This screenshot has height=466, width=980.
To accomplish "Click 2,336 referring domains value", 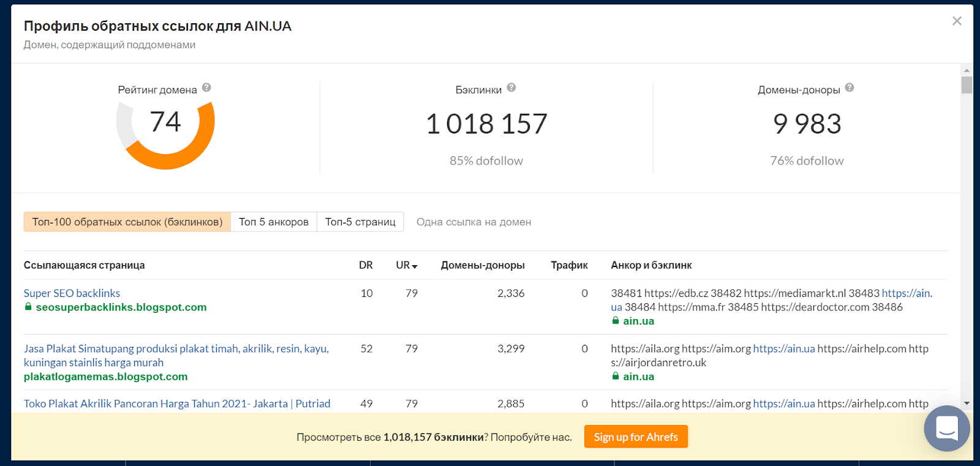I will tap(511, 293).
